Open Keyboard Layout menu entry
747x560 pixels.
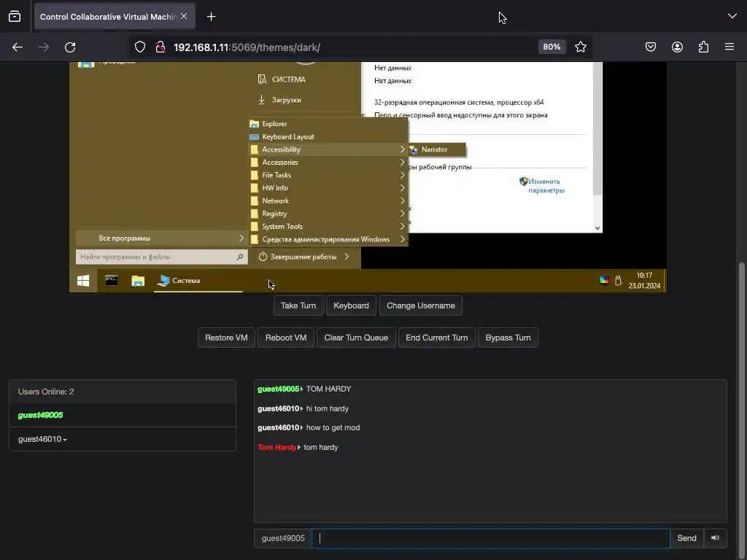328,136
